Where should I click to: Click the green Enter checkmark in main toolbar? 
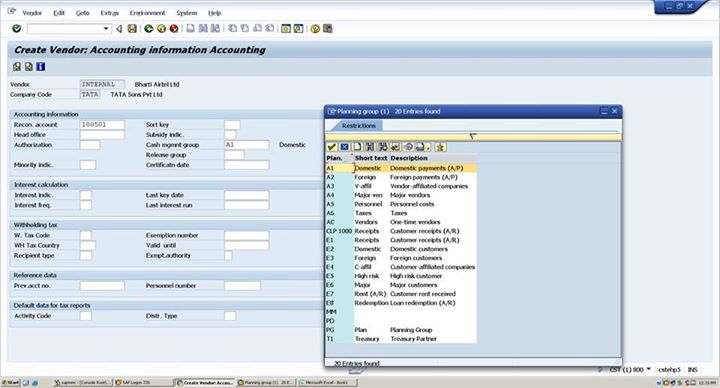click(17, 28)
